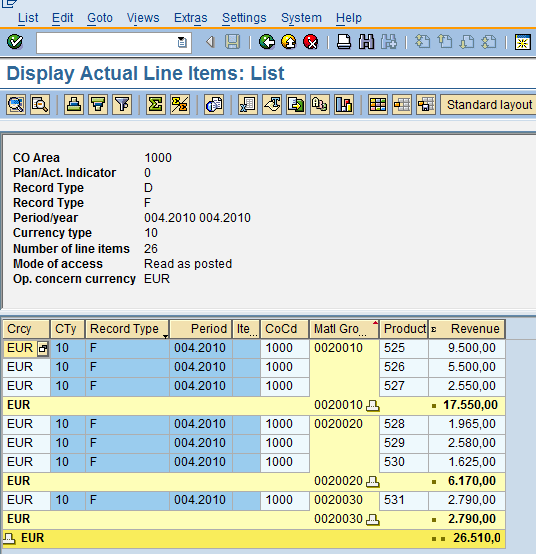This screenshot has width=536, height=554.
Task: Click the Sort ascending icon
Action: click(74, 105)
